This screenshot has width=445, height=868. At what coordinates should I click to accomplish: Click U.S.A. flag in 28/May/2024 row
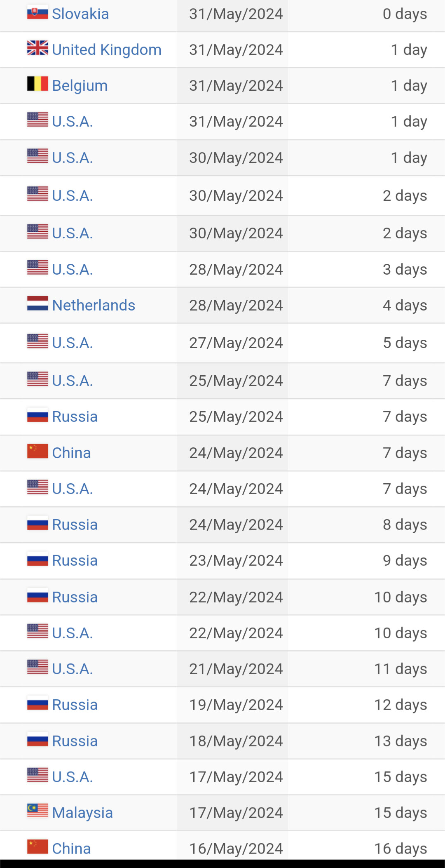tap(37, 268)
